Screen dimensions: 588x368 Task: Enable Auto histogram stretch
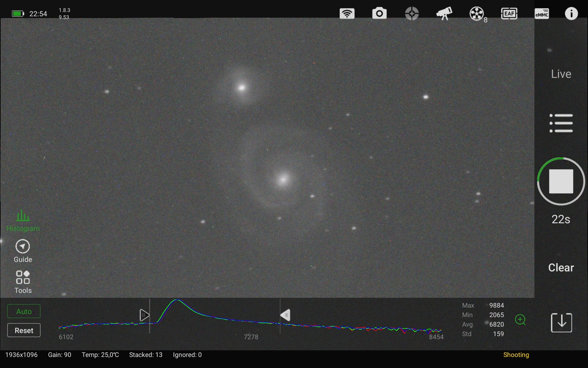(x=24, y=311)
